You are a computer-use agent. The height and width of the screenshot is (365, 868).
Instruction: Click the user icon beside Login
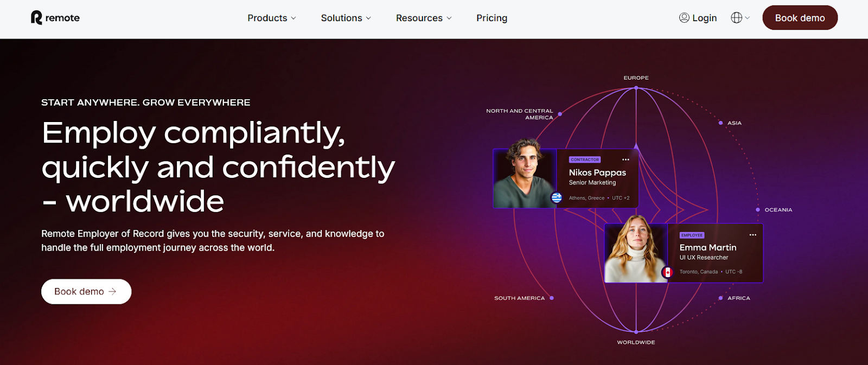click(684, 18)
